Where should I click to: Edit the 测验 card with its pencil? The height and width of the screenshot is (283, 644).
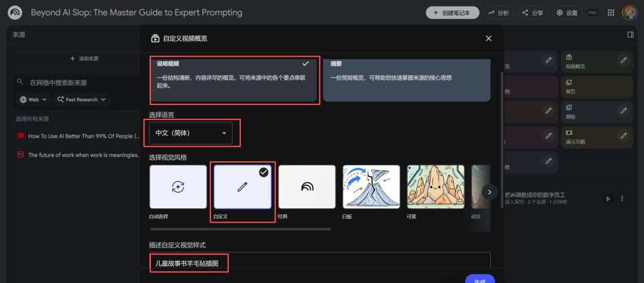coord(624,110)
